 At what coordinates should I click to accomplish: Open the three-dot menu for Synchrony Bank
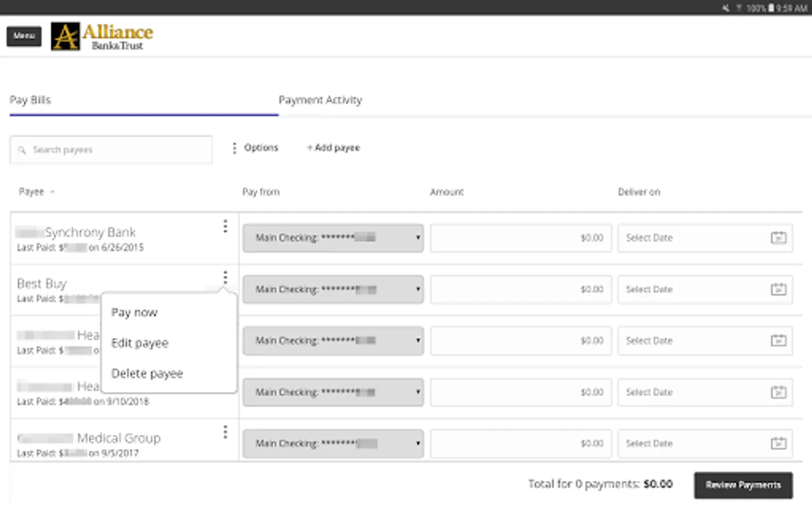pos(225,226)
